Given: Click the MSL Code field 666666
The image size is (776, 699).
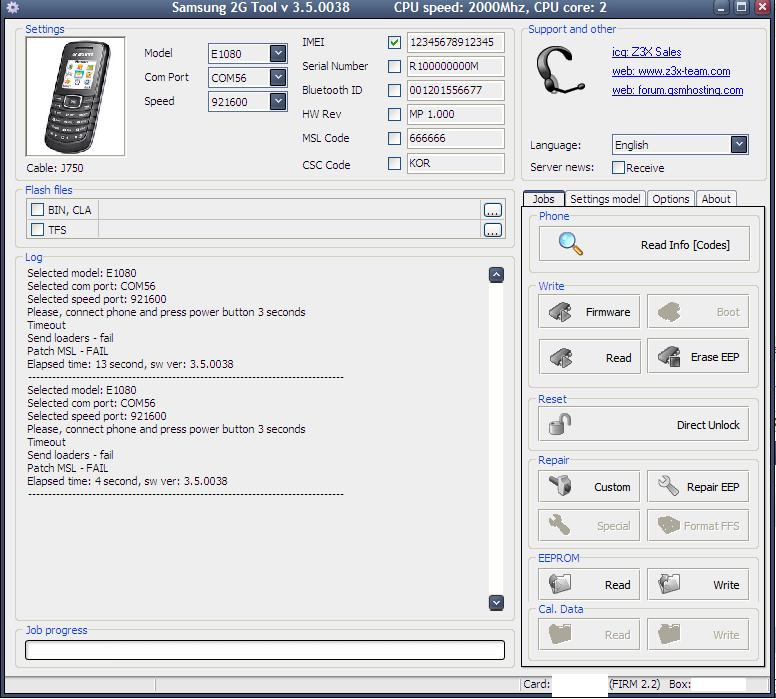Looking at the screenshot, I should pyautogui.click(x=455, y=138).
